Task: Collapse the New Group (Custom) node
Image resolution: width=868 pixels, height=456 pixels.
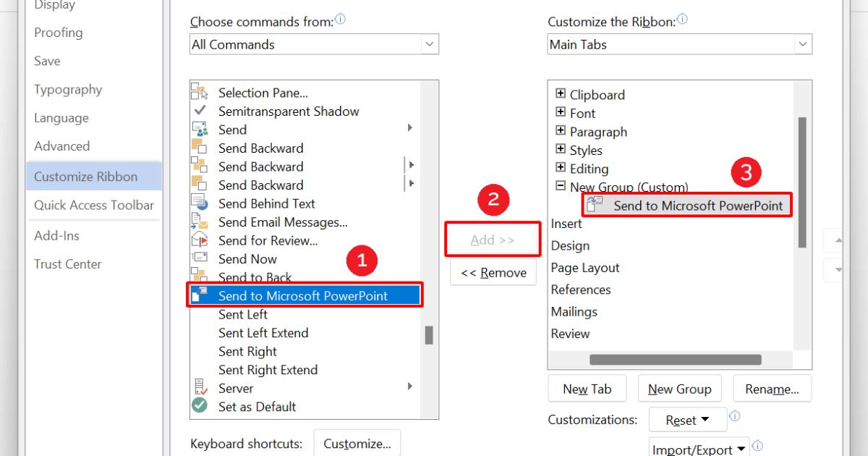Action: click(561, 186)
